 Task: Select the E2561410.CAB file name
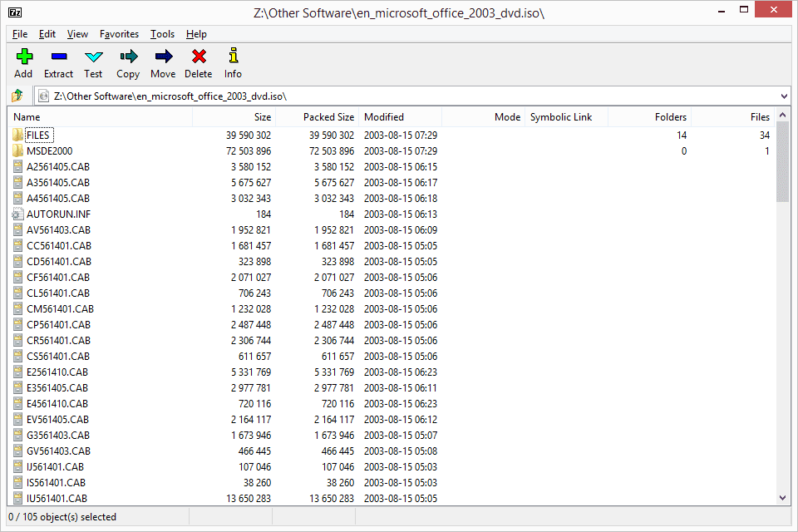57,372
